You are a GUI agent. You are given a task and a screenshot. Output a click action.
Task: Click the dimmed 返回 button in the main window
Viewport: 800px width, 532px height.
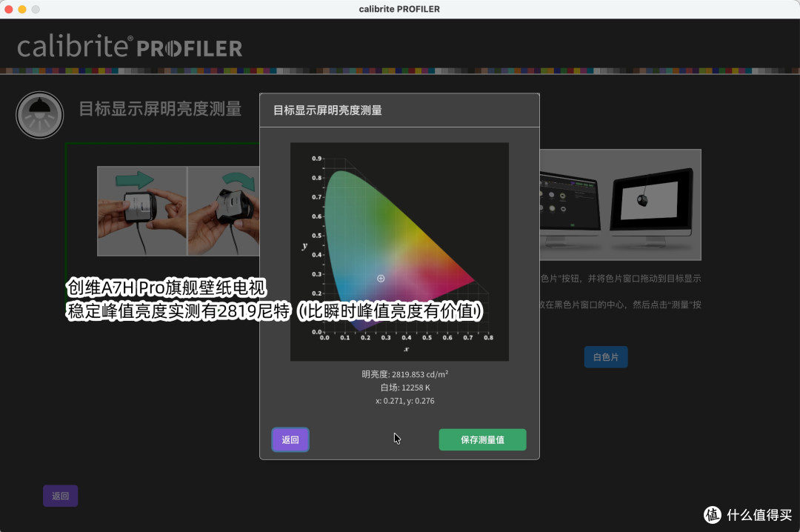click(x=60, y=496)
